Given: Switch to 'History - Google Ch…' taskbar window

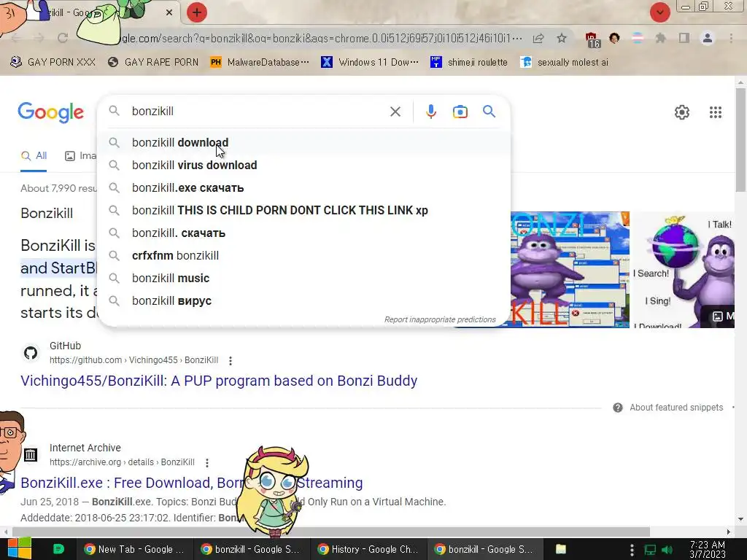Looking at the screenshot, I should [368, 549].
